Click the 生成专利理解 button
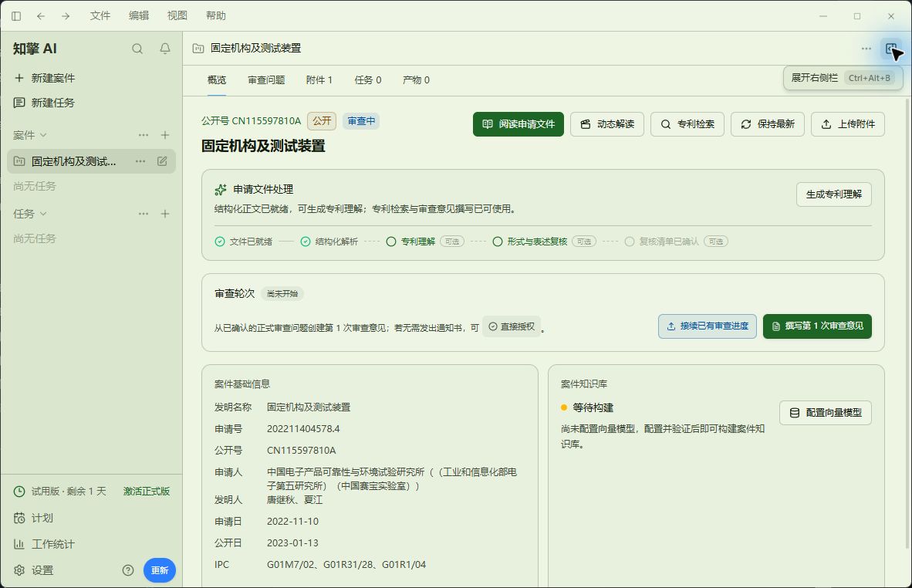This screenshot has width=912, height=588. tap(834, 194)
